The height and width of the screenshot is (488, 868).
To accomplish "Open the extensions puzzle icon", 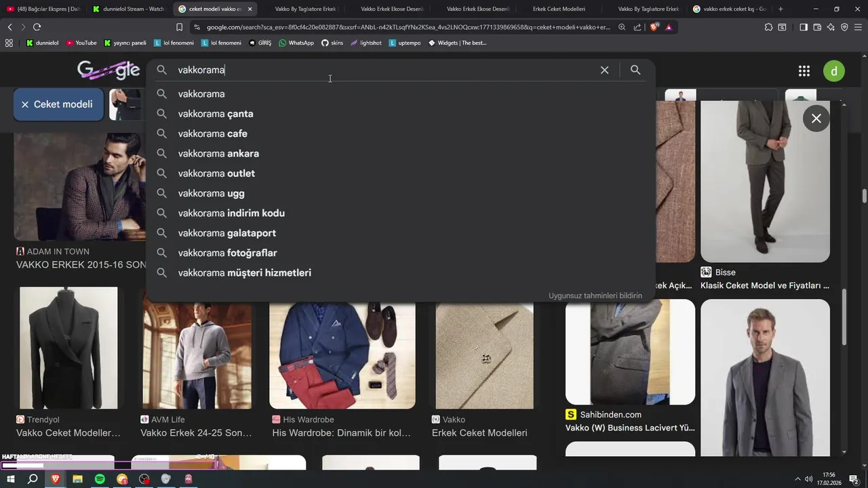I will pyautogui.click(x=768, y=27).
